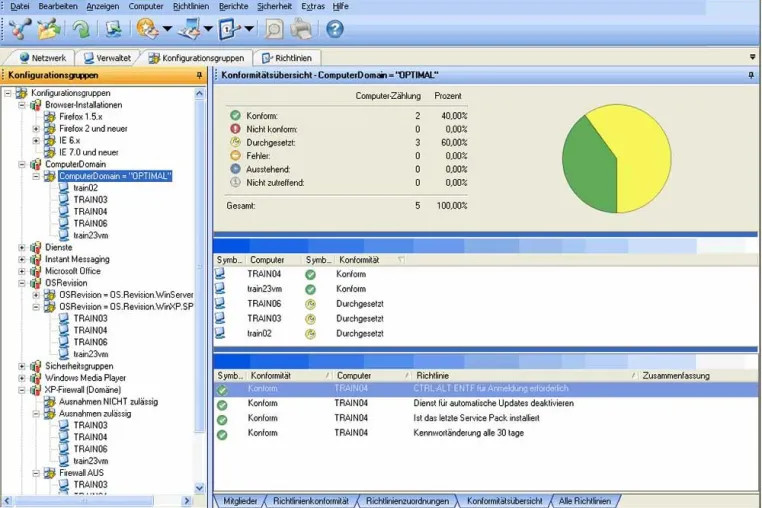Select the Firewall AUS tree item

point(81,473)
